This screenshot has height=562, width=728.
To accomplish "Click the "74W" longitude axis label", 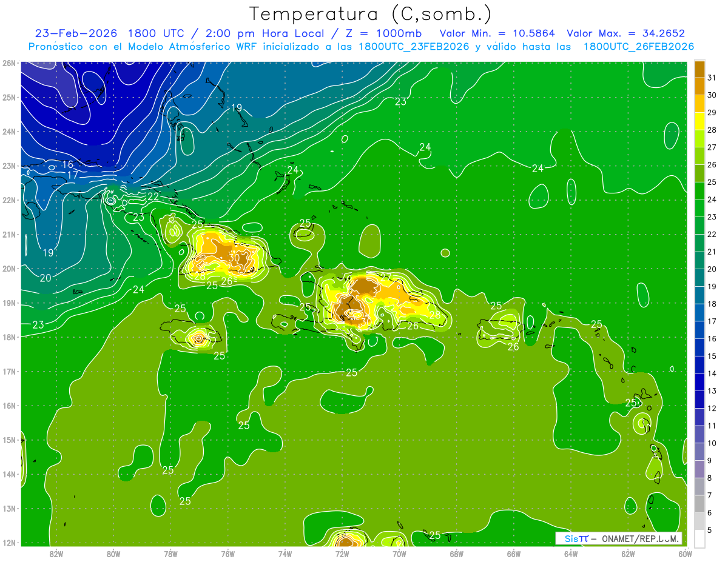I will click(285, 554).
